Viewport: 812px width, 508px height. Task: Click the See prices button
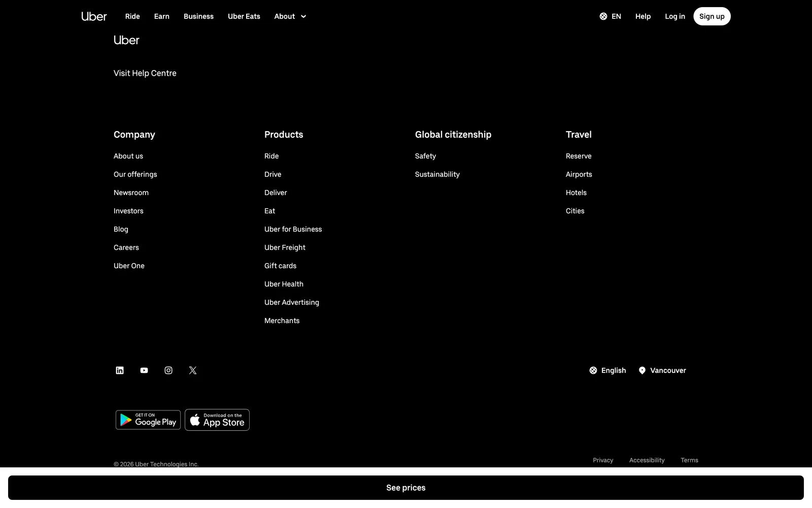(406, 488)
